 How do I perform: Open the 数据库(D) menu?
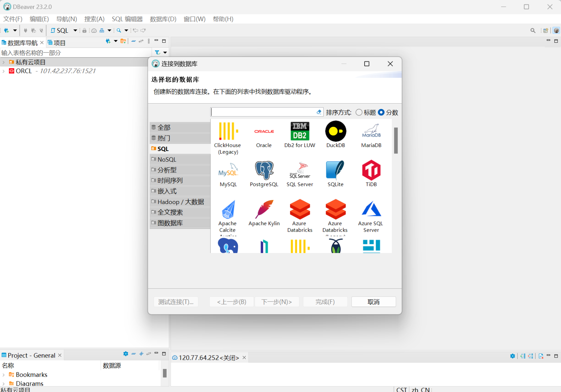(163, 19)
